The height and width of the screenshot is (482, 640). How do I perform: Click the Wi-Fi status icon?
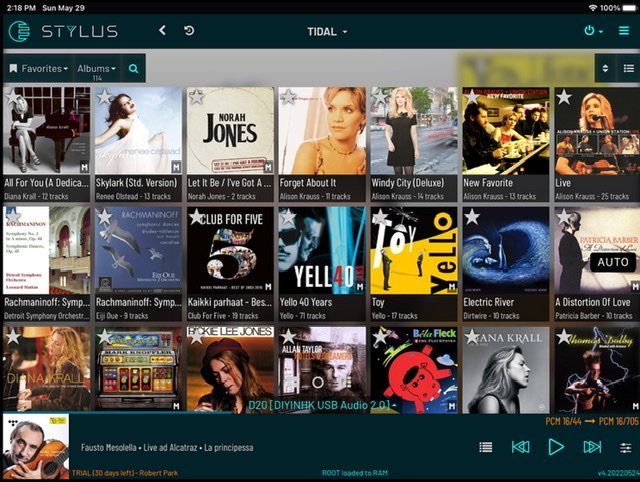click(593, 8)
